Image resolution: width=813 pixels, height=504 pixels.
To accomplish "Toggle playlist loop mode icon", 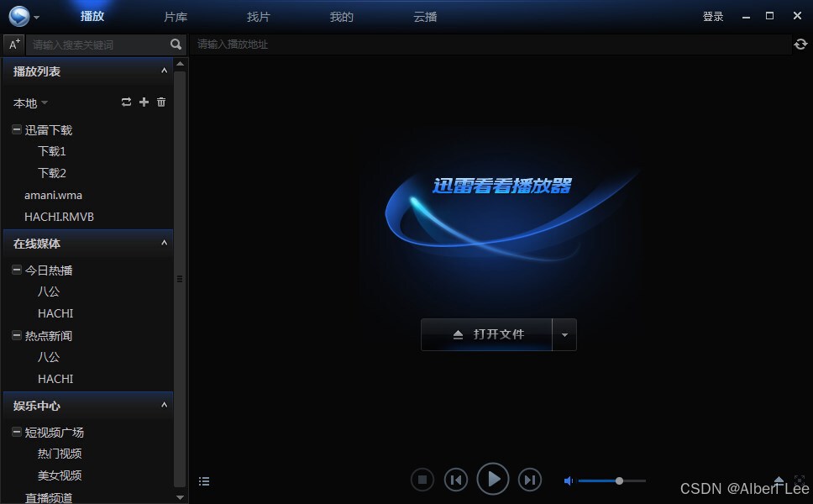I will (127, 102).
